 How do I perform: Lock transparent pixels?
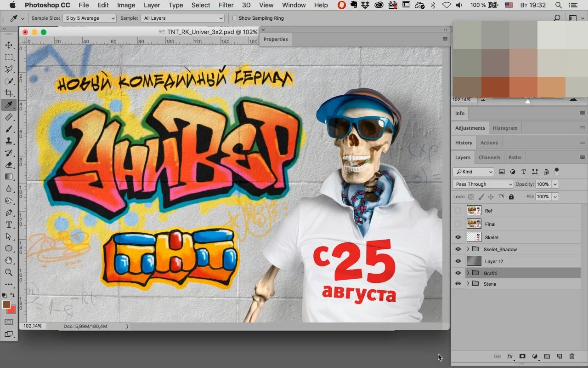[x=471, y=196]
